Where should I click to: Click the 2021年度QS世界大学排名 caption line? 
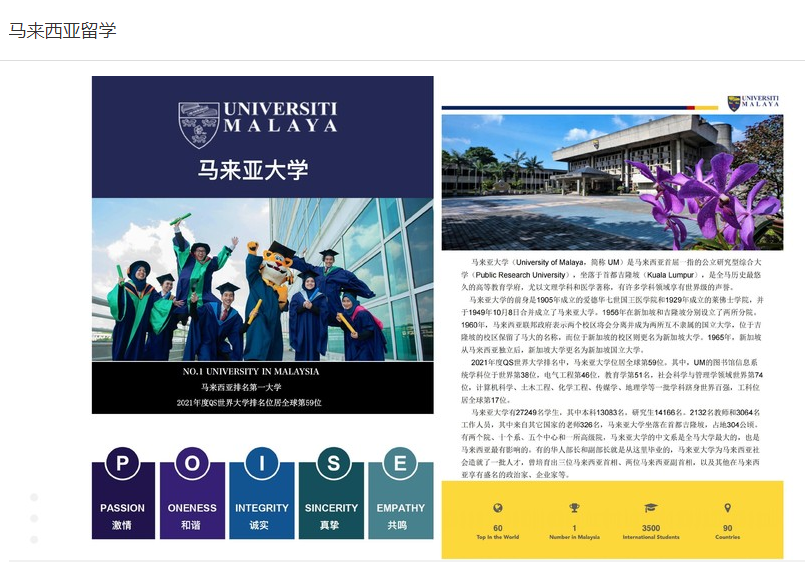click(249, 402)
